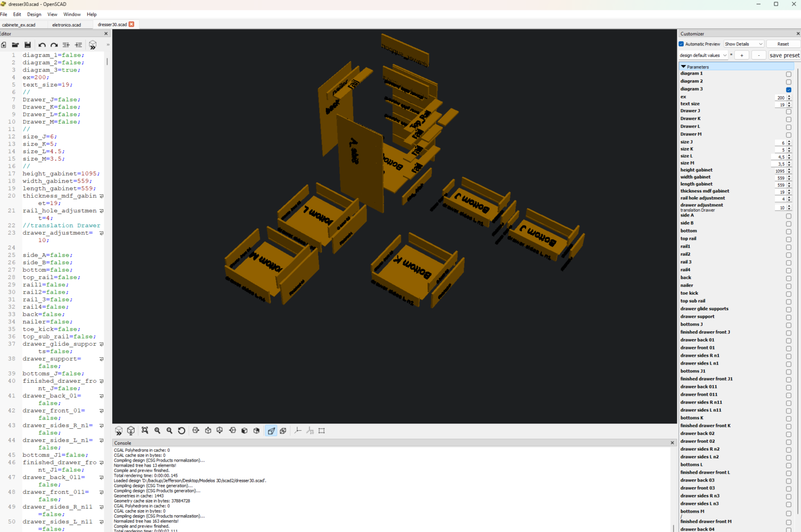801x532 pixels.
Task: Enable the nailer checkbox
Action: point(788,286)
